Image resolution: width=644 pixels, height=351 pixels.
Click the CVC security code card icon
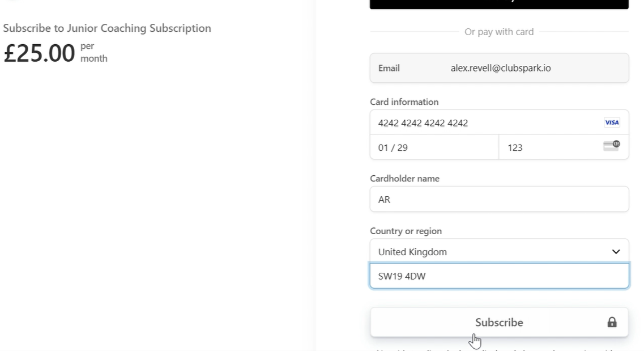(x=611, y=146)
